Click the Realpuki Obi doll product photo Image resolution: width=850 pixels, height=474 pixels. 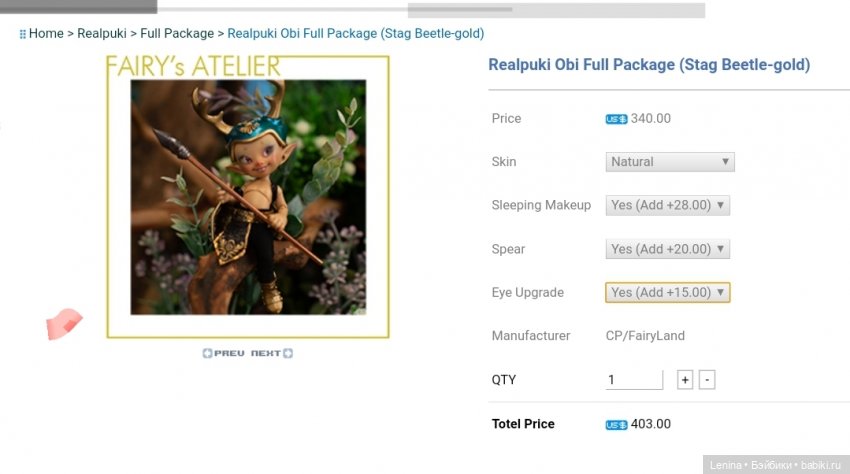[x=248, y=197]
